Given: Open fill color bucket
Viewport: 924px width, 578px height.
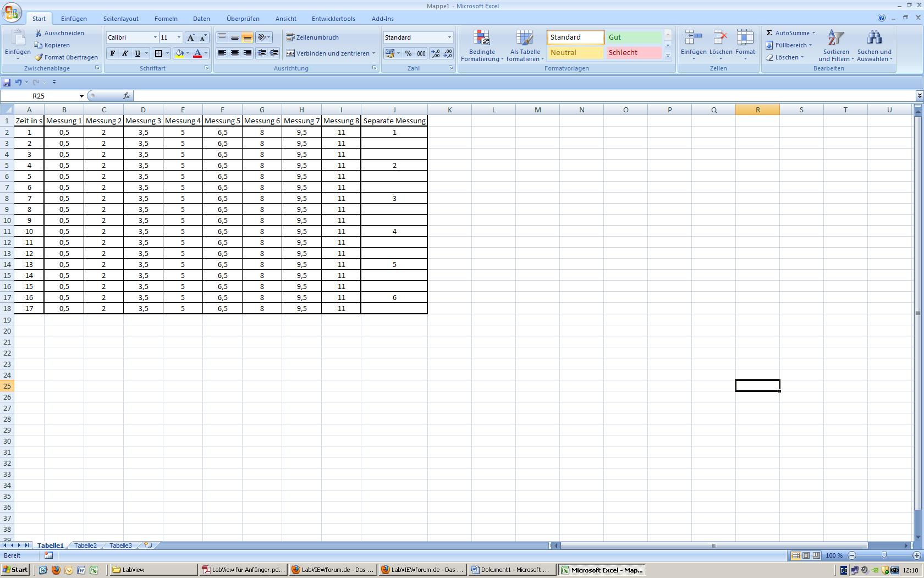Looking at the screenshot, I should pyautogui.click(x=179, y=53).
